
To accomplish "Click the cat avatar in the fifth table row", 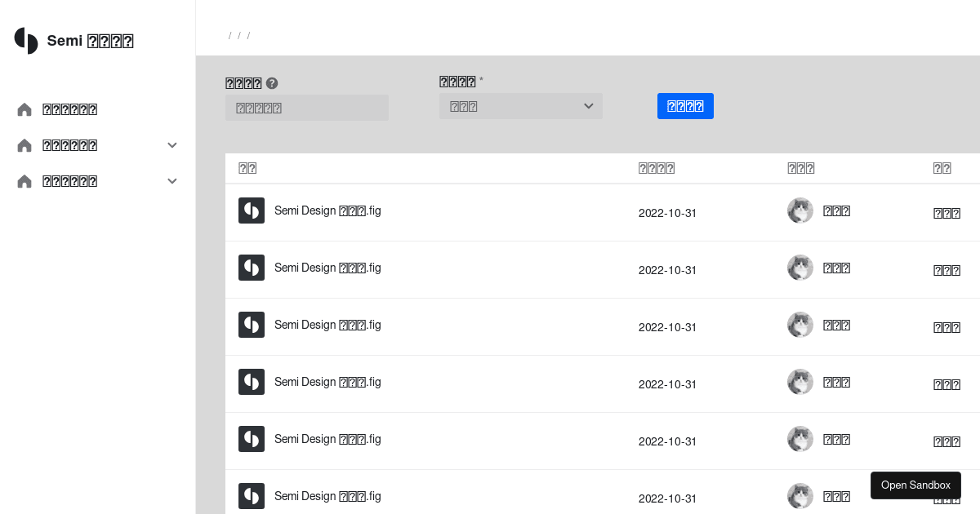I will click(800, 439).
